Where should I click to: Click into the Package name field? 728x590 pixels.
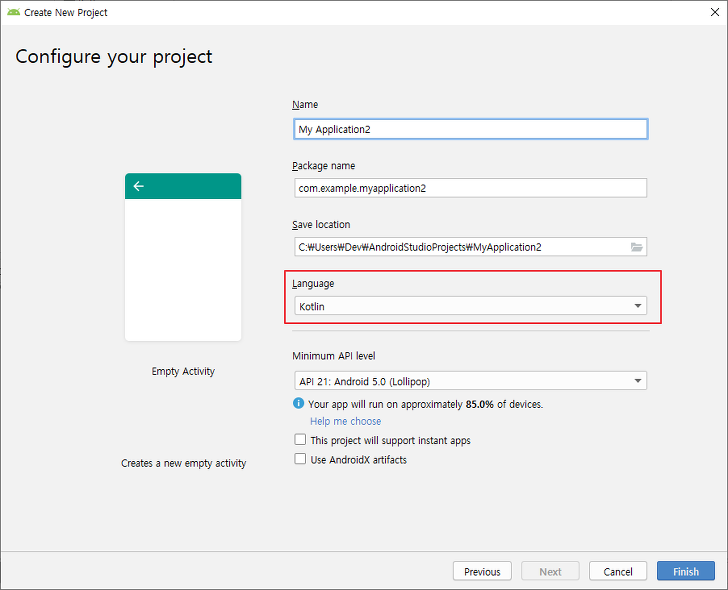click(x=470, y=188)
